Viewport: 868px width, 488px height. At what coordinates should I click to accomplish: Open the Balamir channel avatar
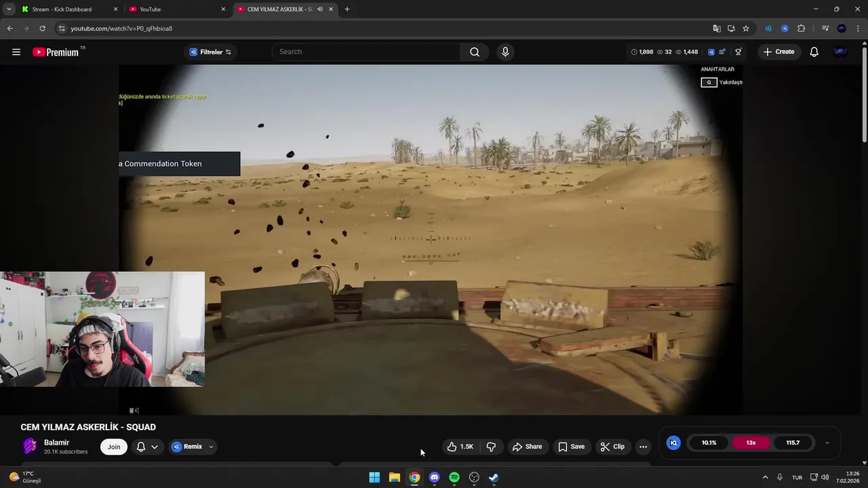[30, 446]
